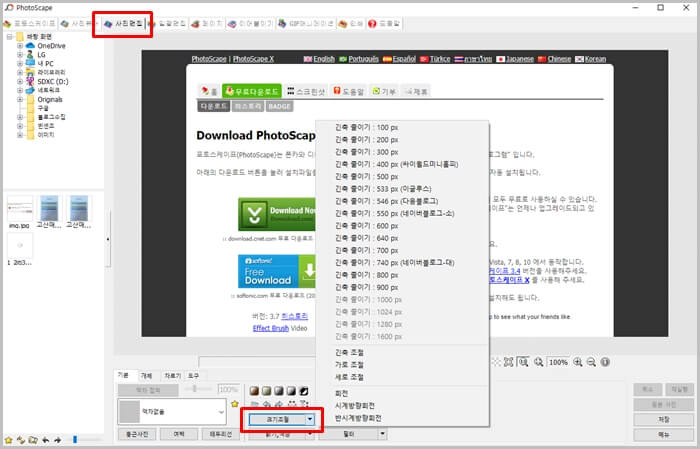Open the 도움말 help tab with question icon
The width and height of the screenshot is (700, 449).
(384, 23)
